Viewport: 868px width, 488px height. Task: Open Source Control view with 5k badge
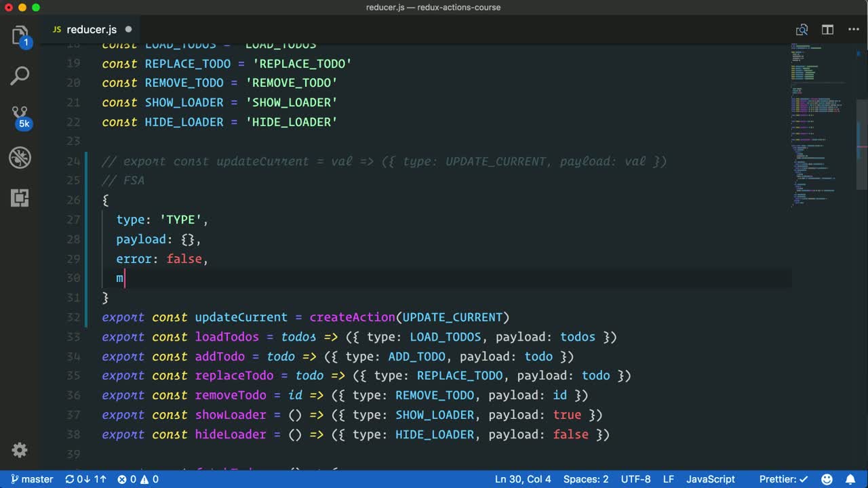point(20,116)
